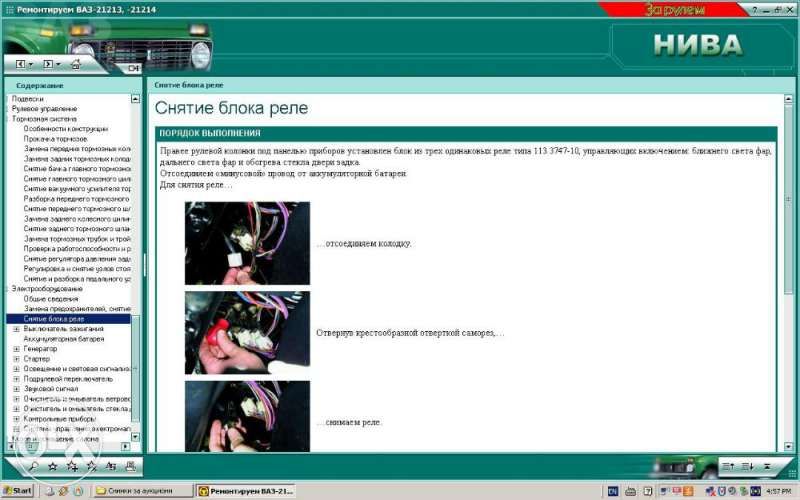Go to next section with down-list icon
Viewport: 800px width, 500px height.
click(x=747, y=466)
